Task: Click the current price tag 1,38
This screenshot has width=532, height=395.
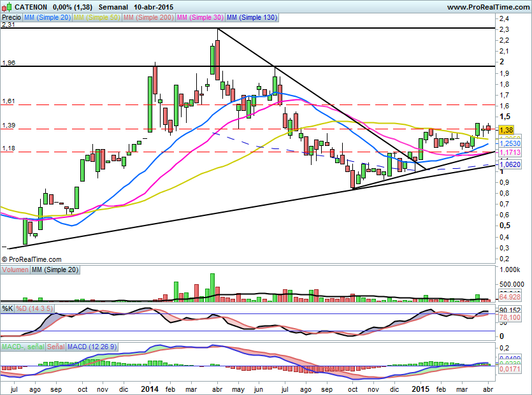Action: pos(506,129)
